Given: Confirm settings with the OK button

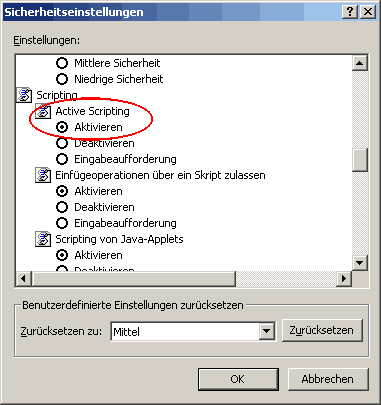Looking at the screenshot, I should coord(238,379).
